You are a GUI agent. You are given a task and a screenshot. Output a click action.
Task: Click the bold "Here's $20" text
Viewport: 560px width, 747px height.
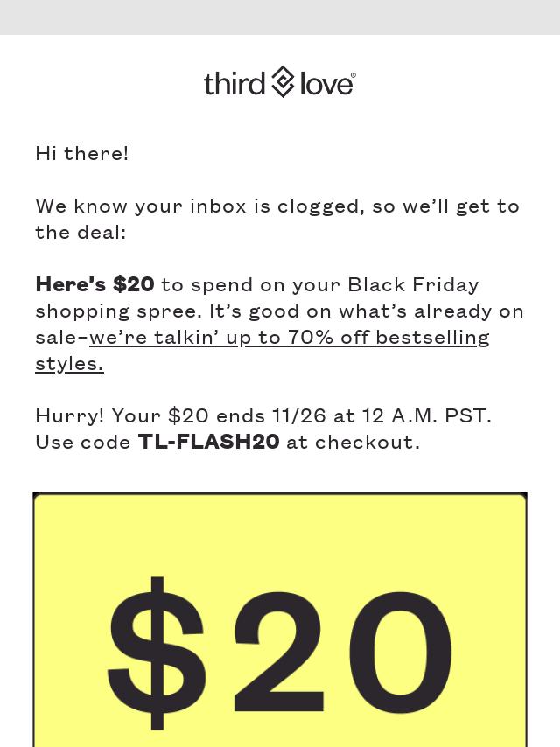click(x=94, y=284)
